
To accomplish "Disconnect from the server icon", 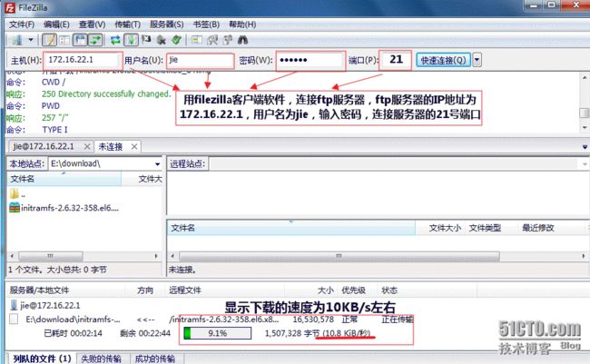I will click(162, 40).
